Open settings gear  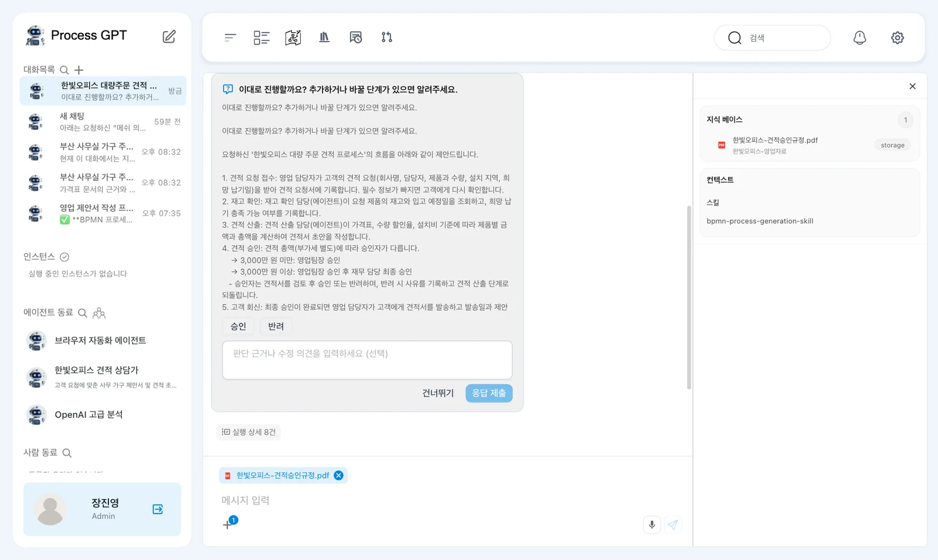coord(898,37)
